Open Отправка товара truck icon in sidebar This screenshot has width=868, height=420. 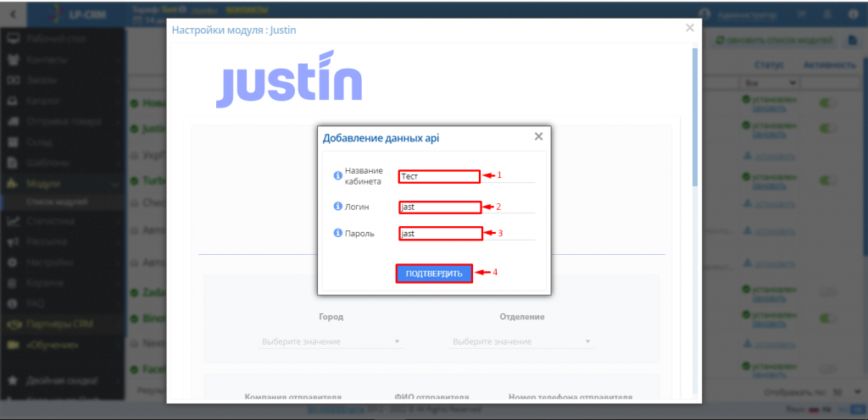point(14,122)
